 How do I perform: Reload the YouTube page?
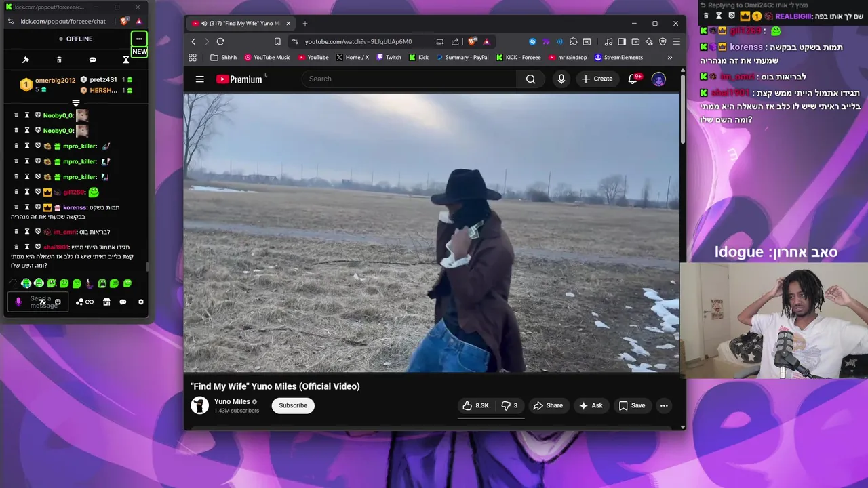tap(220, 41)
